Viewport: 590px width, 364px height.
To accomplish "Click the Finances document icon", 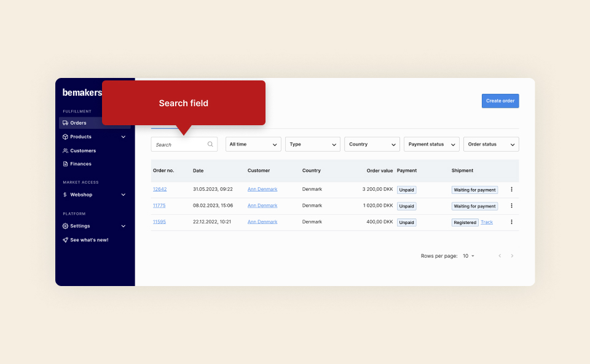I will click(x=66, y=164).
